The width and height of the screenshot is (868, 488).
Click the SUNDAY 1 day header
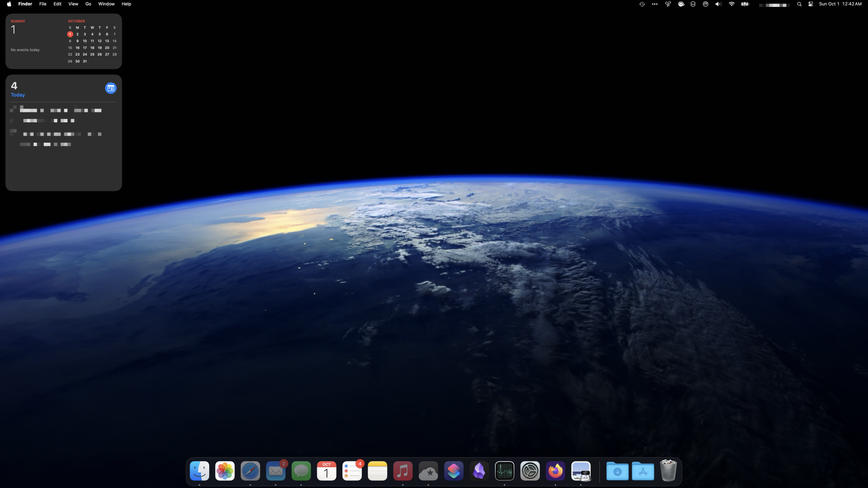(18, 27)
